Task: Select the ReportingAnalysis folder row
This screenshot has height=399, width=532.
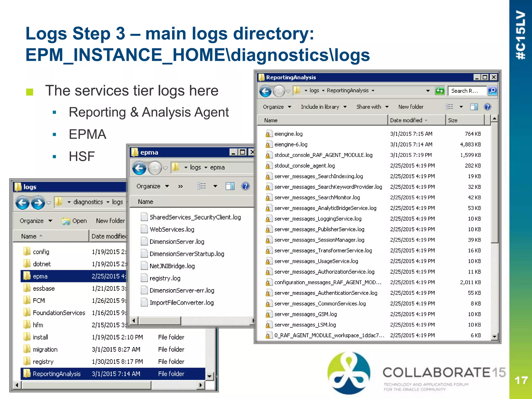Action: (113, 374)
